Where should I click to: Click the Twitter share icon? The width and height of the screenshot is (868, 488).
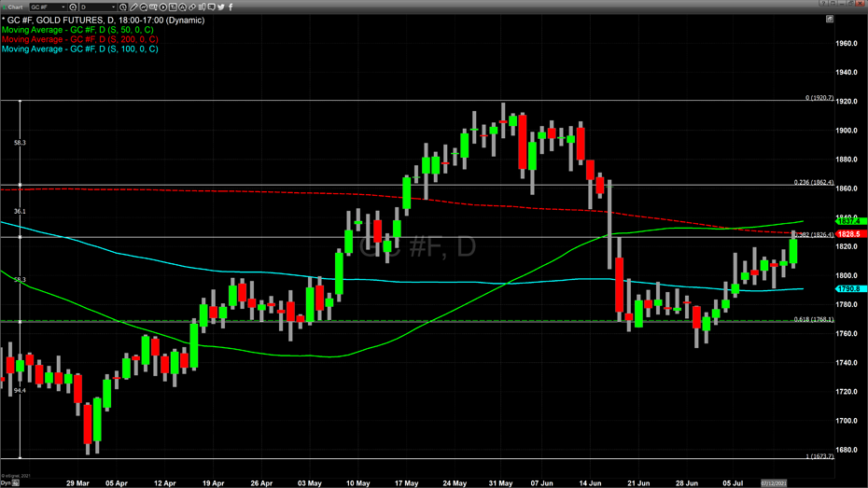[x=221, y=7]
